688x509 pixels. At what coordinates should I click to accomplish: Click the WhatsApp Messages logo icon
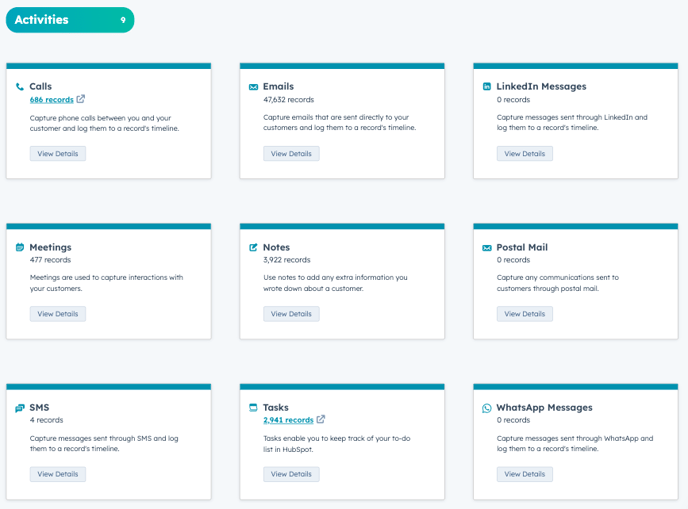pos(487,408)
